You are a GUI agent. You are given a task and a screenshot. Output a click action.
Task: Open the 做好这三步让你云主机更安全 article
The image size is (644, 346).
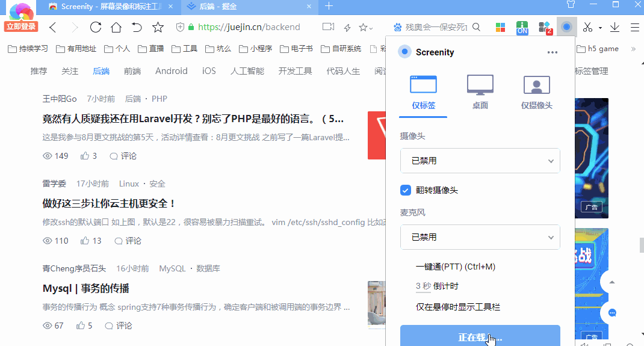(x=109, y=203)
